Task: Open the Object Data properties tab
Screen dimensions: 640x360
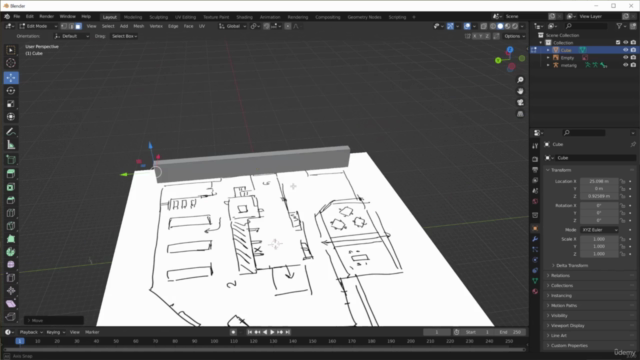Action: click(x=535, y=281)
